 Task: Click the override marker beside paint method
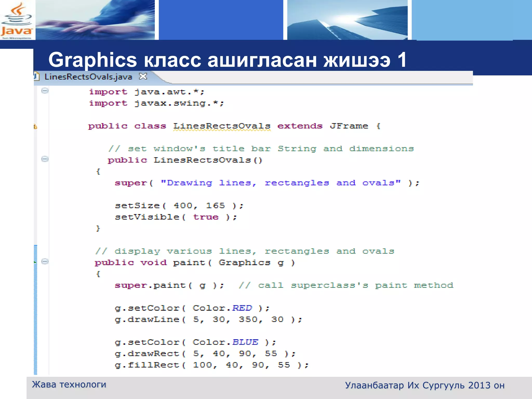(35, 262)
